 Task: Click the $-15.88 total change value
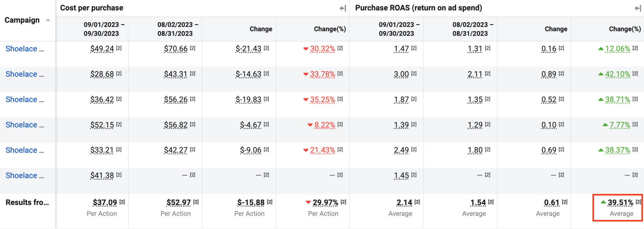[251, 202]
